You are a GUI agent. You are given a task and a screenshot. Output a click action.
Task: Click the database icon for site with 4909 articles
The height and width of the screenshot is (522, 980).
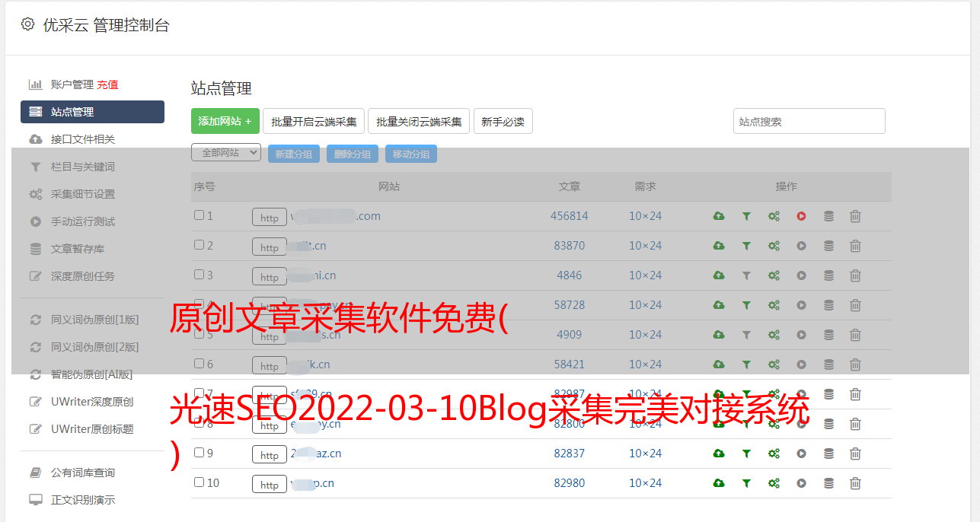point(828,335)
